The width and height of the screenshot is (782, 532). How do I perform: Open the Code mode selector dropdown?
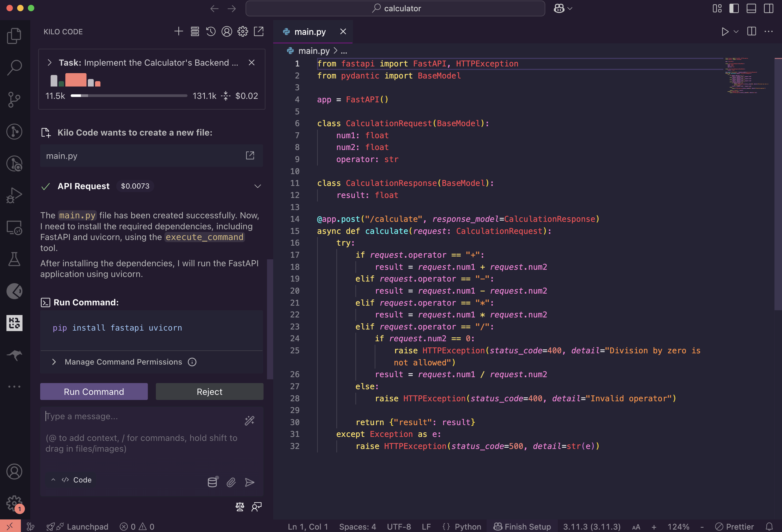point(77,480)
